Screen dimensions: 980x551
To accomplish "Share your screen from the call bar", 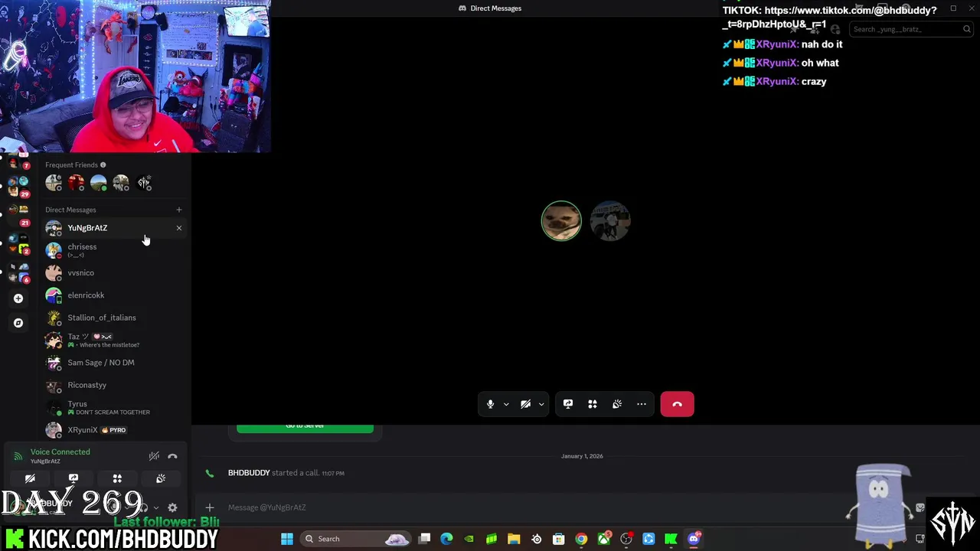I will click(x=568, y=404).
